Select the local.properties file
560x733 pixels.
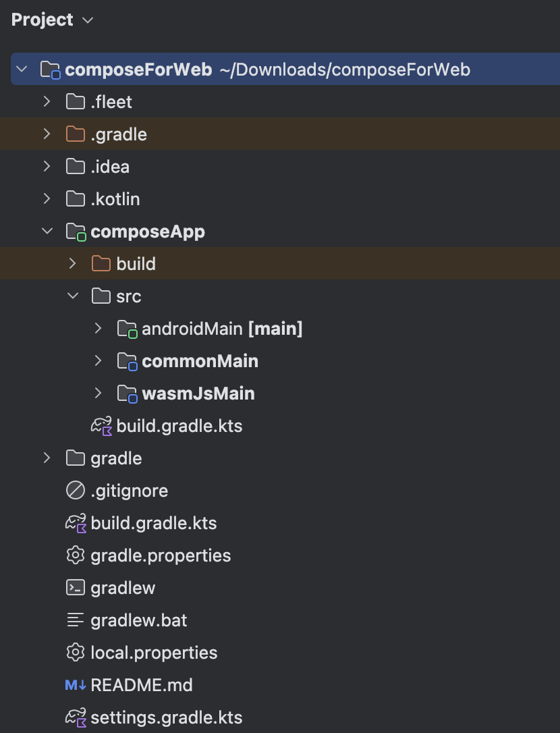280,653
